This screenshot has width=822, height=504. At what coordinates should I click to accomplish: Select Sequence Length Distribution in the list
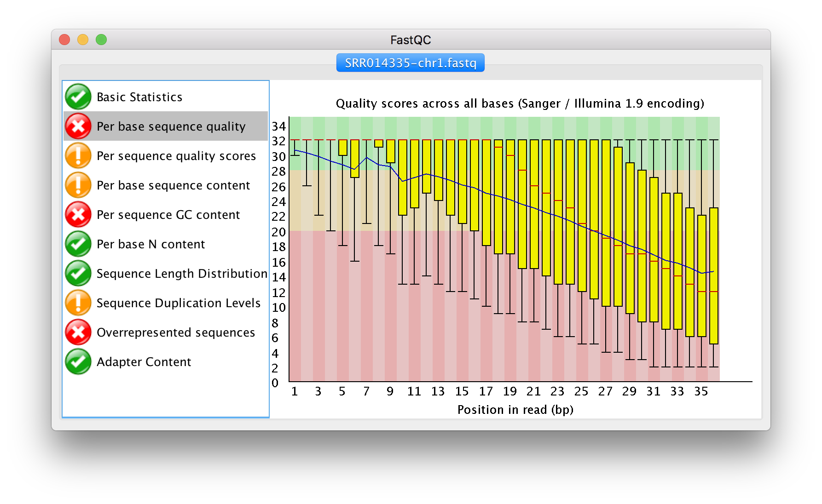tap(182, 274)
